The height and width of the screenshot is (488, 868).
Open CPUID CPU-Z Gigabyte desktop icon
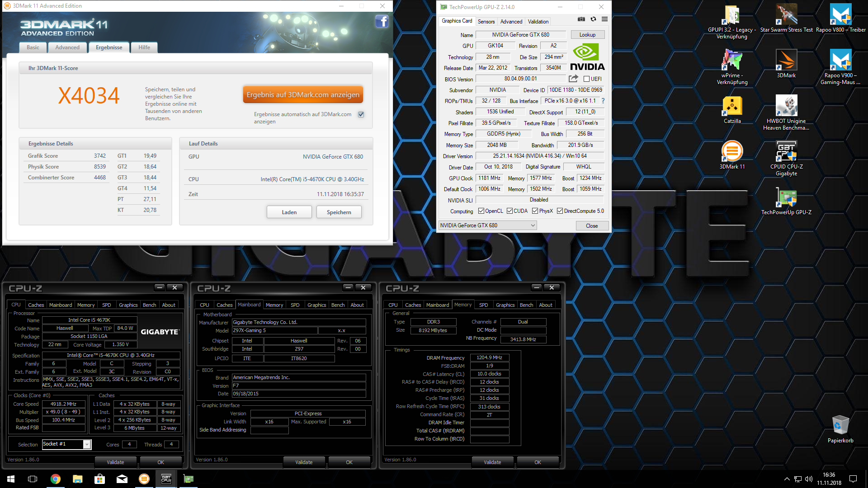(x=786, y=159)
